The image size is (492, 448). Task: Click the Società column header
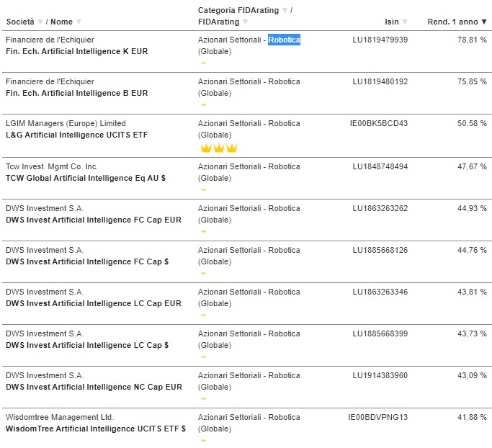[20, 22]
